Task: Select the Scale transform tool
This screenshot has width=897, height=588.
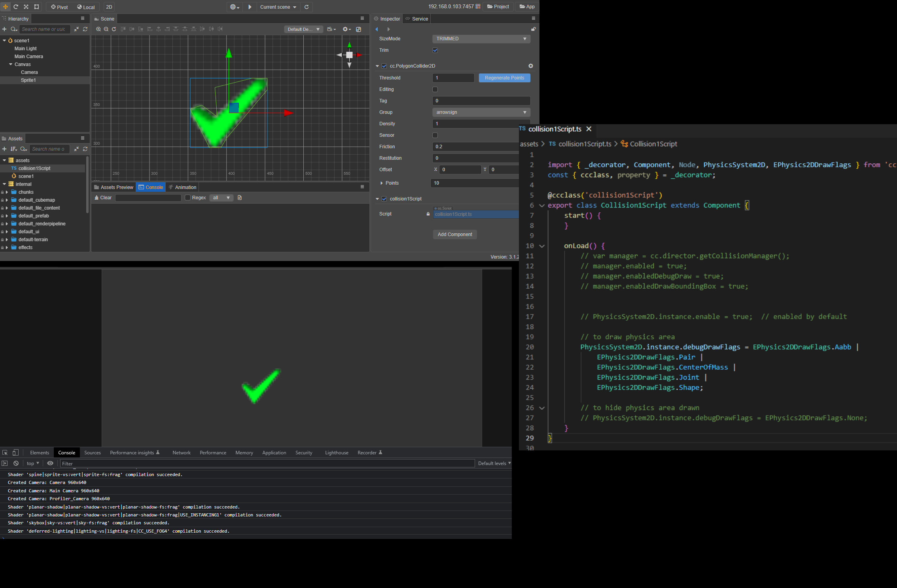Action: [26, 7]
